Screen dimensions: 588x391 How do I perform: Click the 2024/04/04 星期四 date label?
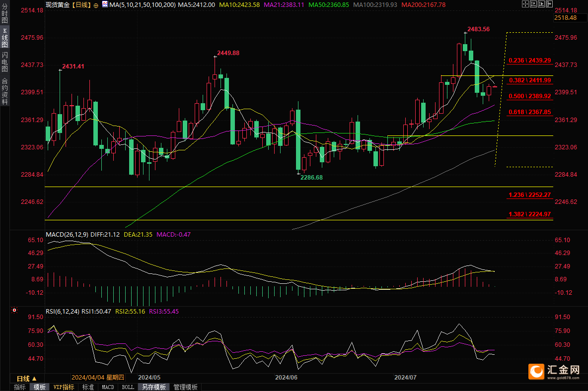tap(97, 378)
